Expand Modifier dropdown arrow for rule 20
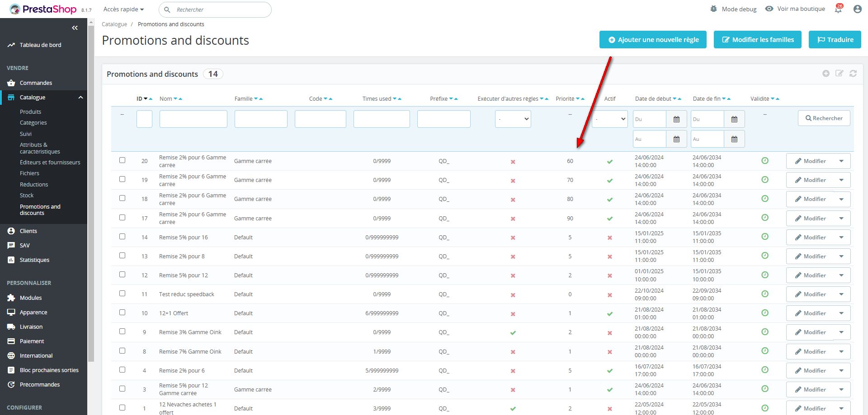The width and height of the screenshot is (868, 415). click(x=841, y=161)
